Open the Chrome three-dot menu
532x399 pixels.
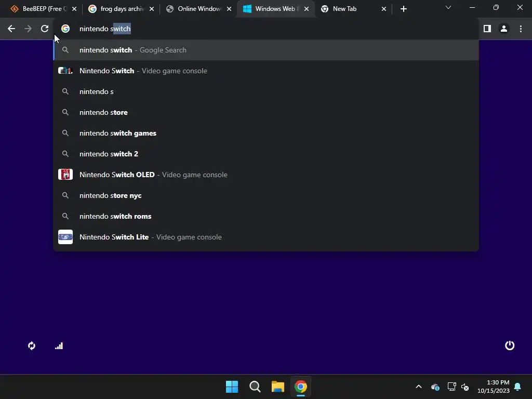click(x=521, y=29)
